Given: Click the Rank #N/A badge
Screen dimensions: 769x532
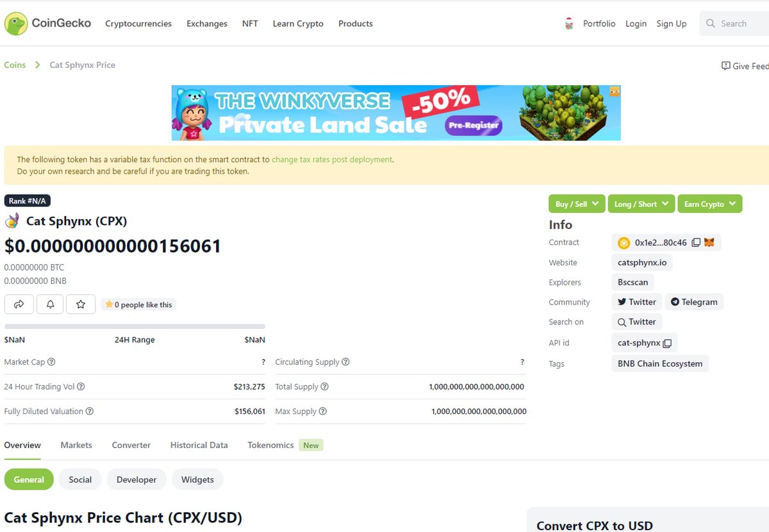Looking at the screenshot, I should (27, 201).
